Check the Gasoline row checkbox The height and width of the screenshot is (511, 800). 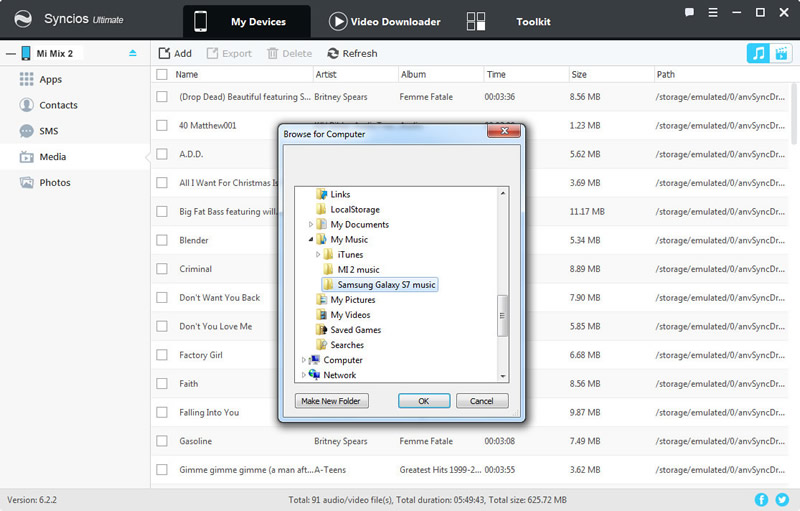tap(162, 441)
